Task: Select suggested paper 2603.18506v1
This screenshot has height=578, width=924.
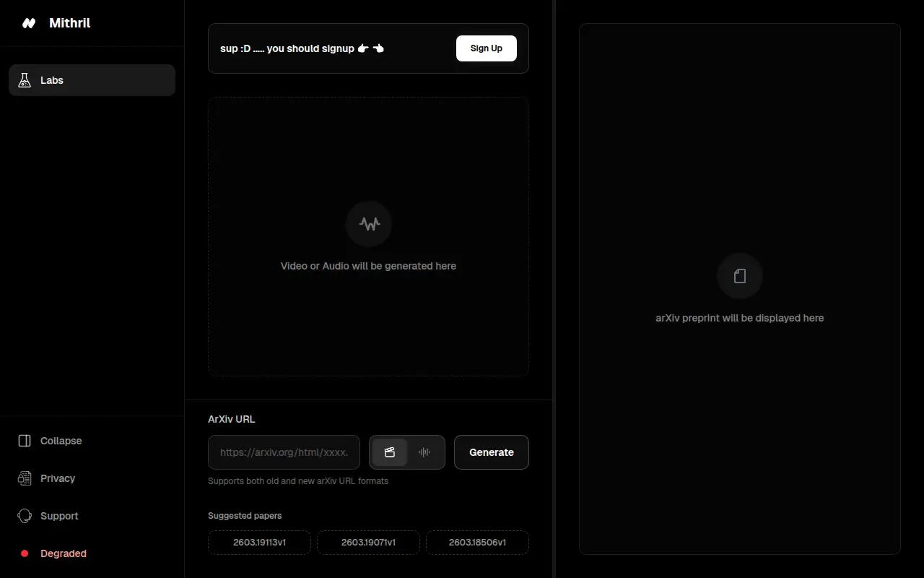Action: [x=477, y=543]
